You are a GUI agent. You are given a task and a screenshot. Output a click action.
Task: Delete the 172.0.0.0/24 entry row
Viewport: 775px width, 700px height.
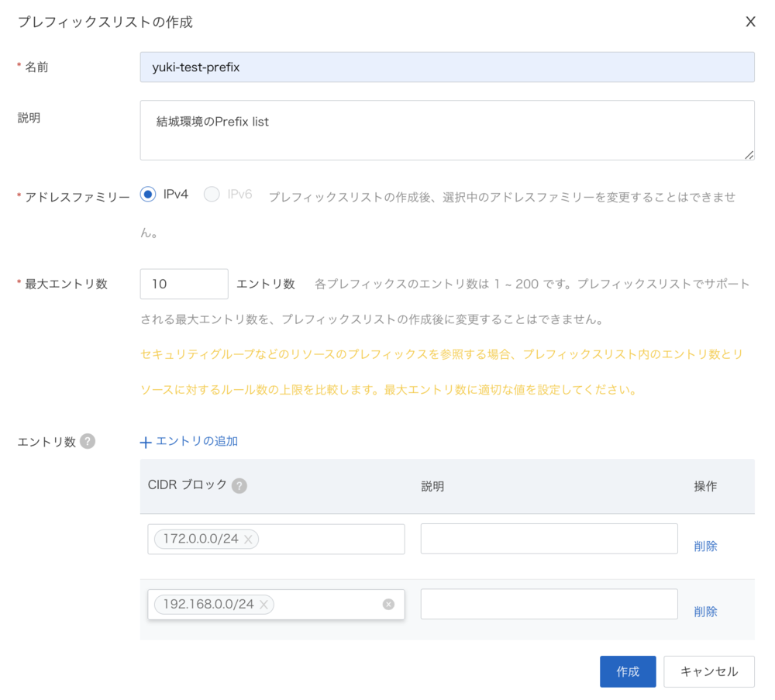pos(705,547)
